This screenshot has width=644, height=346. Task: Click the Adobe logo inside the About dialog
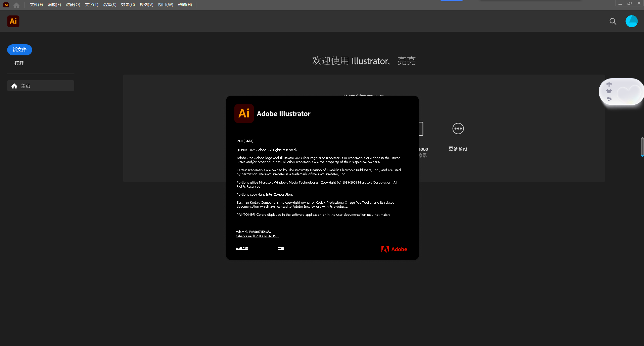[x=394, y=249]
